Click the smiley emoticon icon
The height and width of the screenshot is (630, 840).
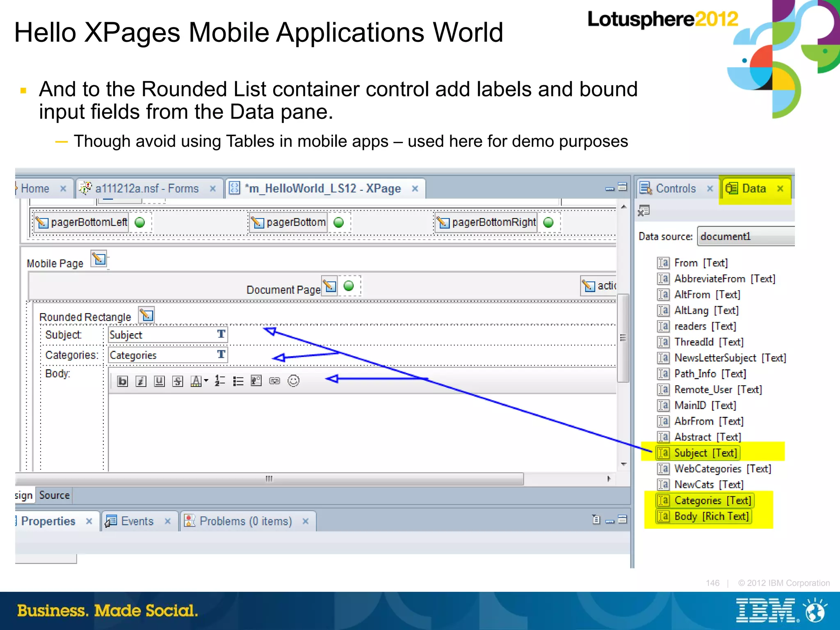[x=293, y=381]
